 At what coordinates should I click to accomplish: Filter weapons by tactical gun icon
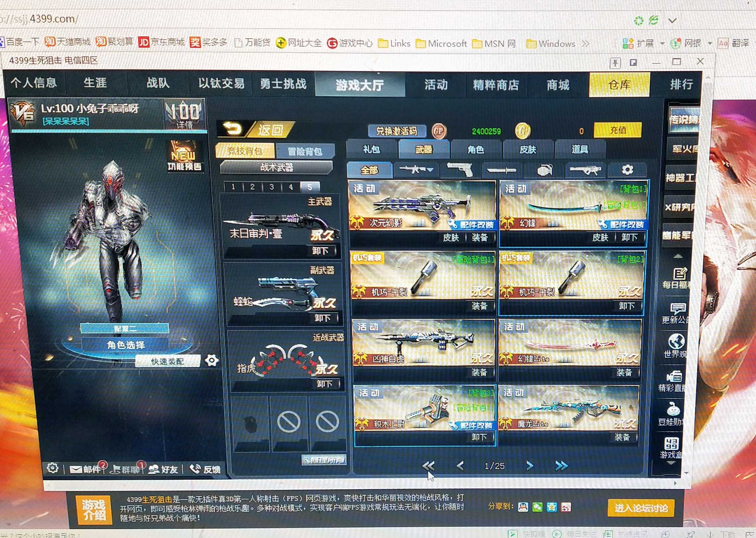click(585, 170)
